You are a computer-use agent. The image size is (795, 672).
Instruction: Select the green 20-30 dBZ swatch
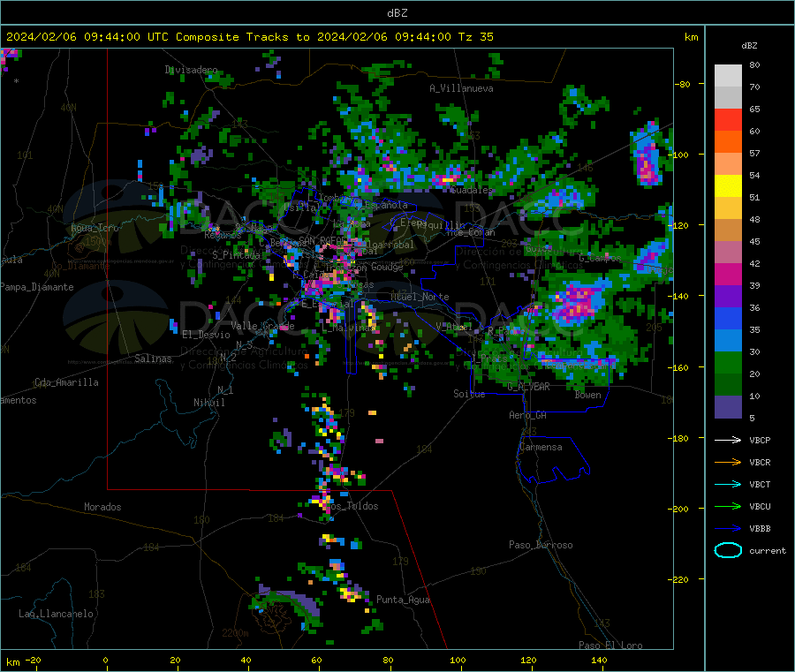[x=728, y=362]
